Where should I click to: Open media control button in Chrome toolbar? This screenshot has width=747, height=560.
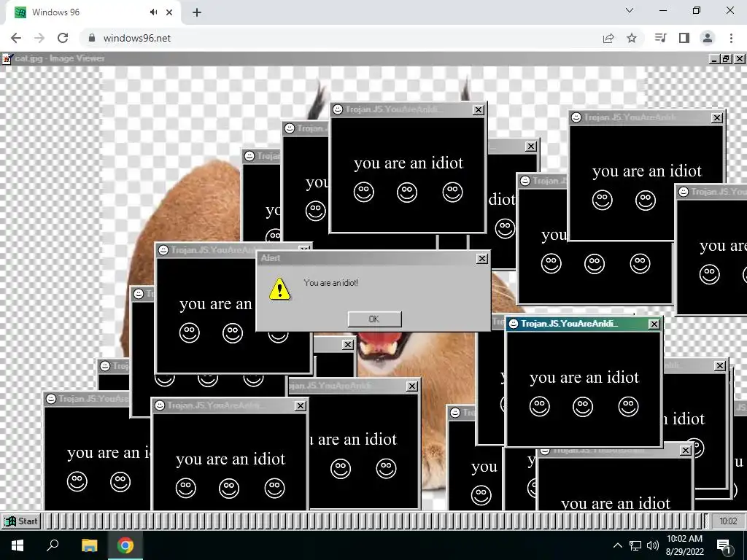pos(661,38)
